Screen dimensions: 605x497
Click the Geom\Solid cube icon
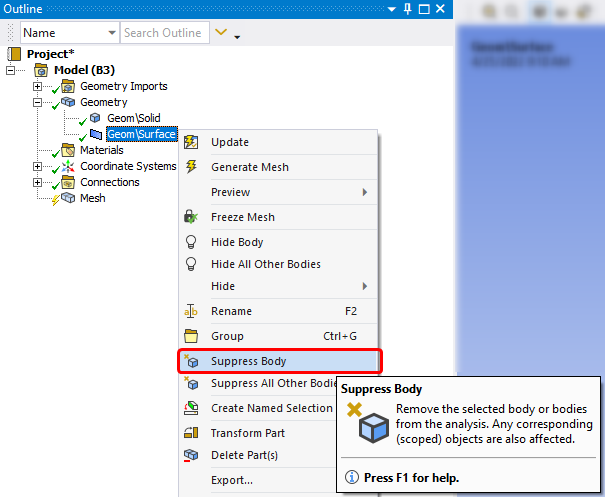pyautogui.click(x=95, y=118)
